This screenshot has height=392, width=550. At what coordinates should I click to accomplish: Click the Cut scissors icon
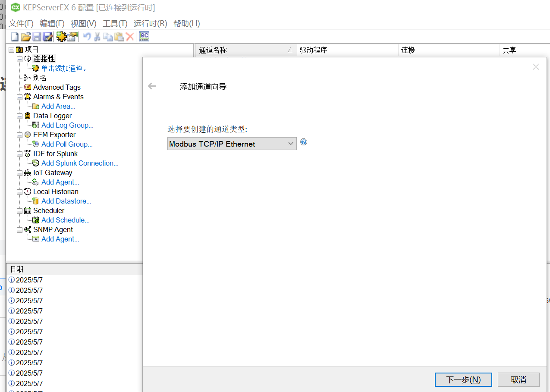click(97, 37)
